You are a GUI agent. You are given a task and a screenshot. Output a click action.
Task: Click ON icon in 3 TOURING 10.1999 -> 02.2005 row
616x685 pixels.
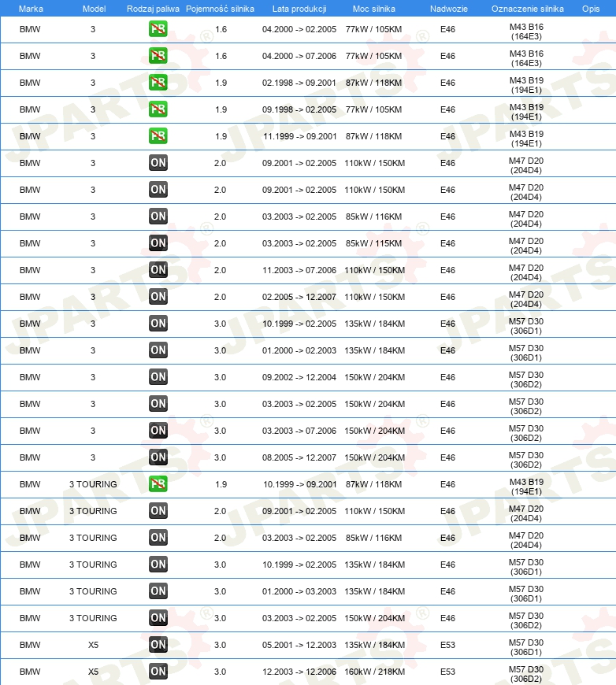pyautogui.click(x=158, y=565)
